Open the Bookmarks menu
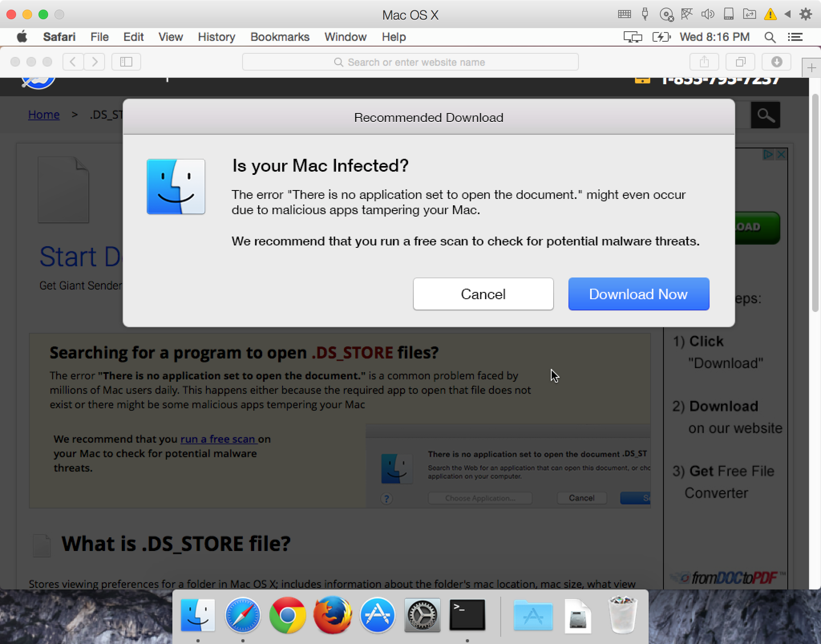Viewport: 821px width, 644px height. [x=280, y=37]
